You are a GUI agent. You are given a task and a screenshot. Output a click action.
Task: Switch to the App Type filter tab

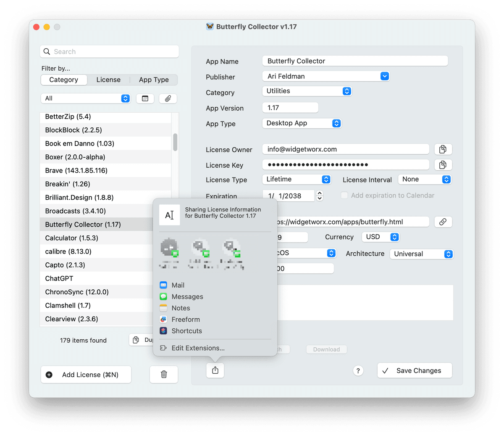(x=154, y=80)
